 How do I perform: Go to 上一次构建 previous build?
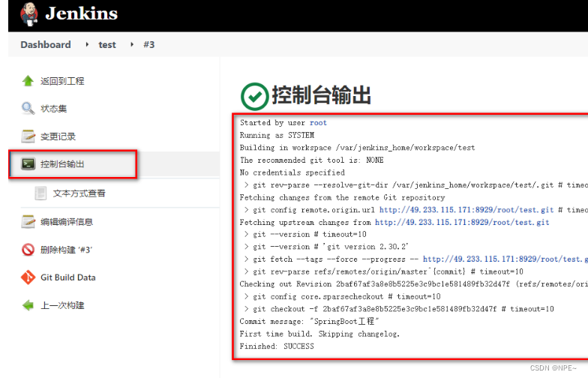62,305
